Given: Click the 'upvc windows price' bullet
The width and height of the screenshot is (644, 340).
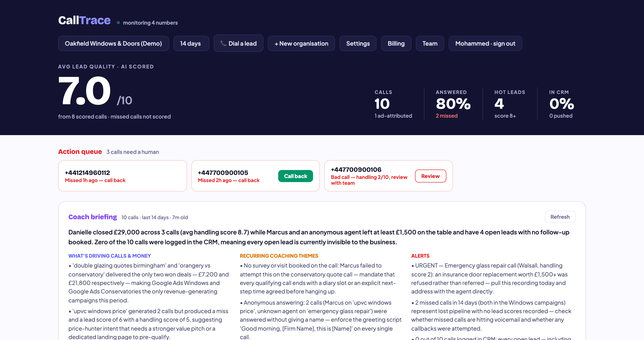Looking at the screenshot, I should [x=148, y=324].
